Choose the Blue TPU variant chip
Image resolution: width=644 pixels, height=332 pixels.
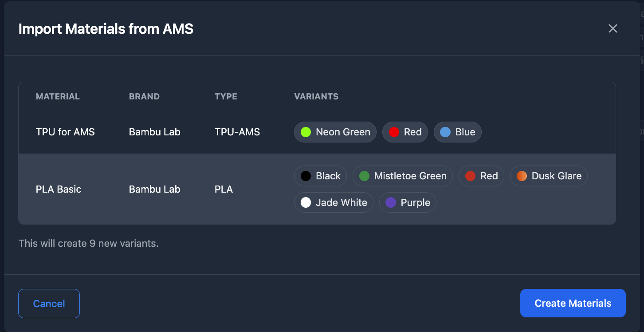[x=457, y=132]
